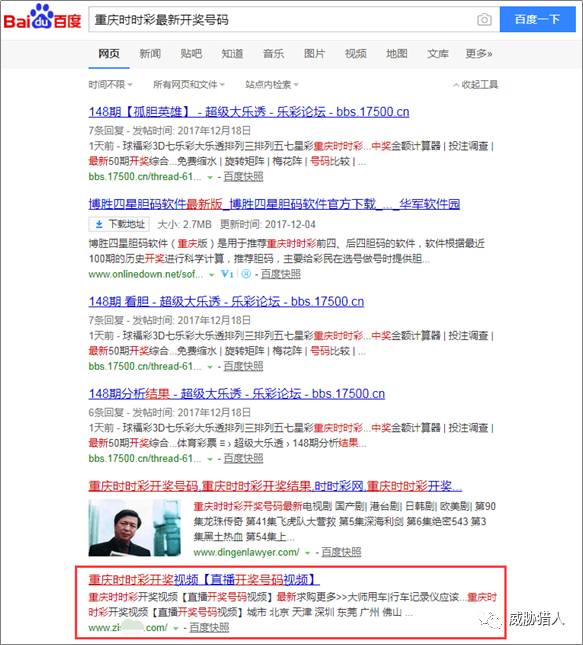Image resolution: width=583 pixels, height=645 pixels.
Task: Open the 更多» tab menu
Action: coord(479,53)
